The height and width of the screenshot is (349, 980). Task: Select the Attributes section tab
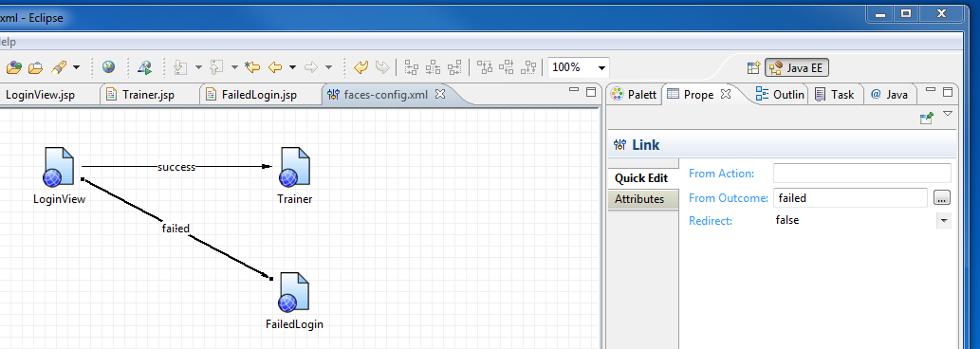pos(639,199)
